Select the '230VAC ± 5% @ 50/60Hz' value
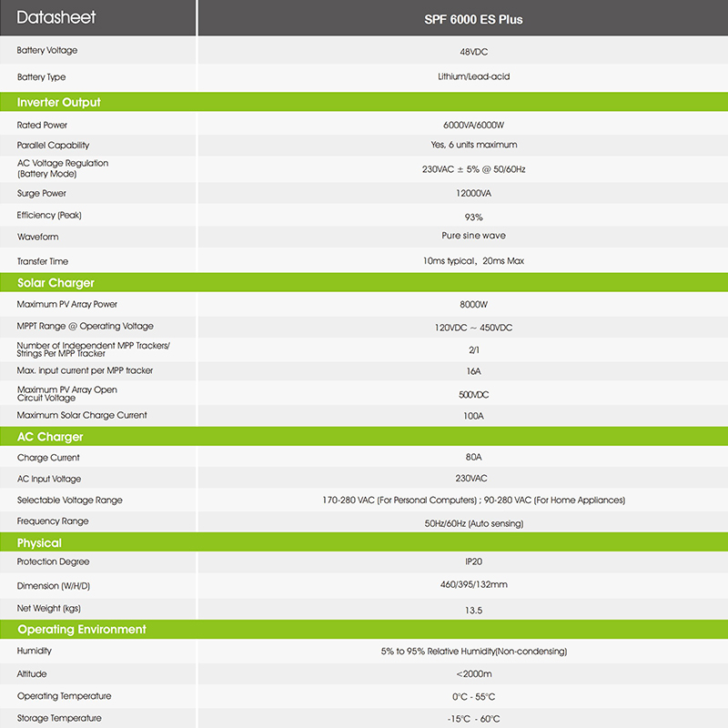Screen dimensions: 728x728 pyautogui.click(x=473, y=169)
